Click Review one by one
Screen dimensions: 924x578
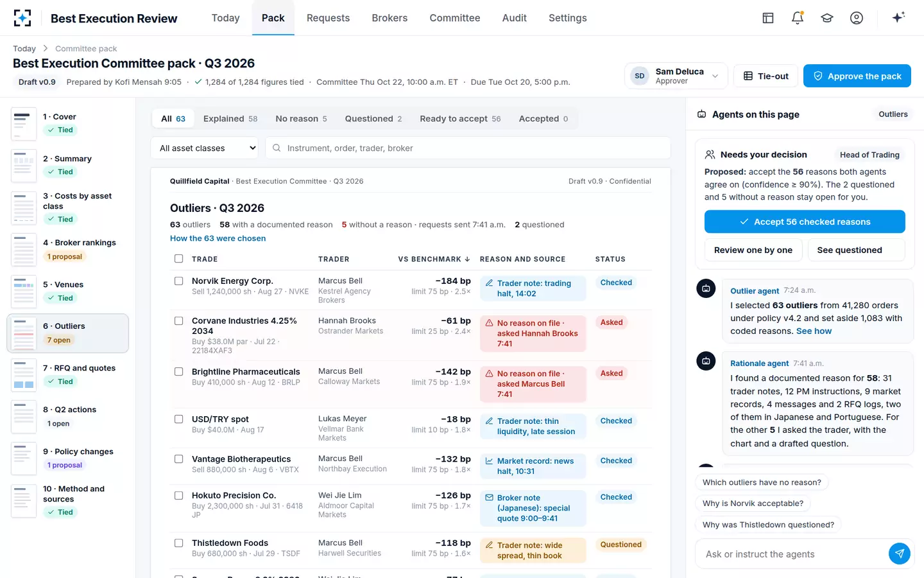753,250
